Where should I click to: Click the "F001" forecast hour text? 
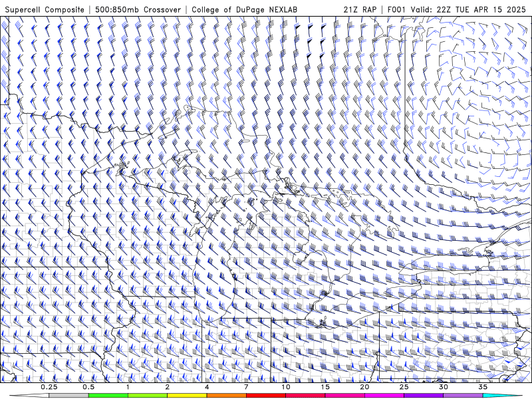[396, 10]
